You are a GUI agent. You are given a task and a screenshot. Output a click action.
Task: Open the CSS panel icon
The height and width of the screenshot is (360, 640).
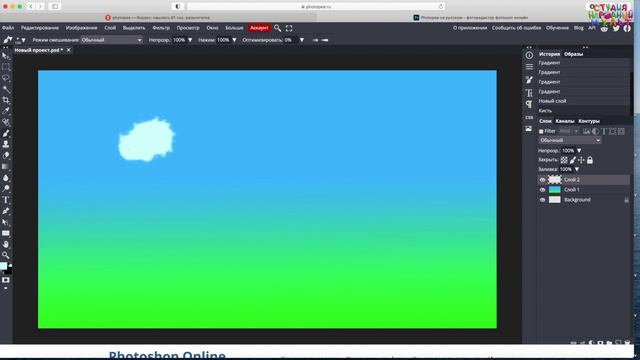529,118
